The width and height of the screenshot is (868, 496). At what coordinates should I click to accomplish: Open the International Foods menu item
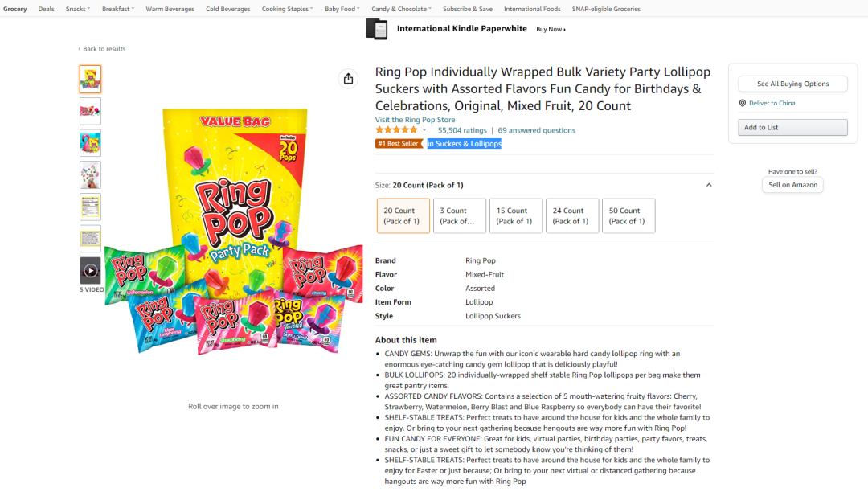click(x=532, y=9)
